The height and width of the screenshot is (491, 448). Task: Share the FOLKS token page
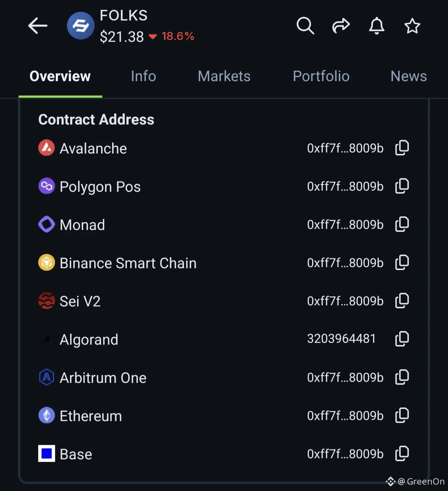point(341,26)
